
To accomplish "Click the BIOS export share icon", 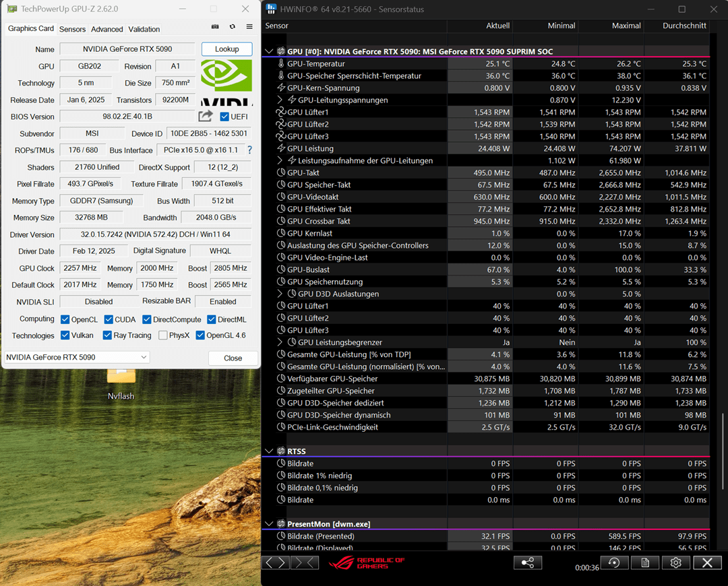I will point(205,116).
